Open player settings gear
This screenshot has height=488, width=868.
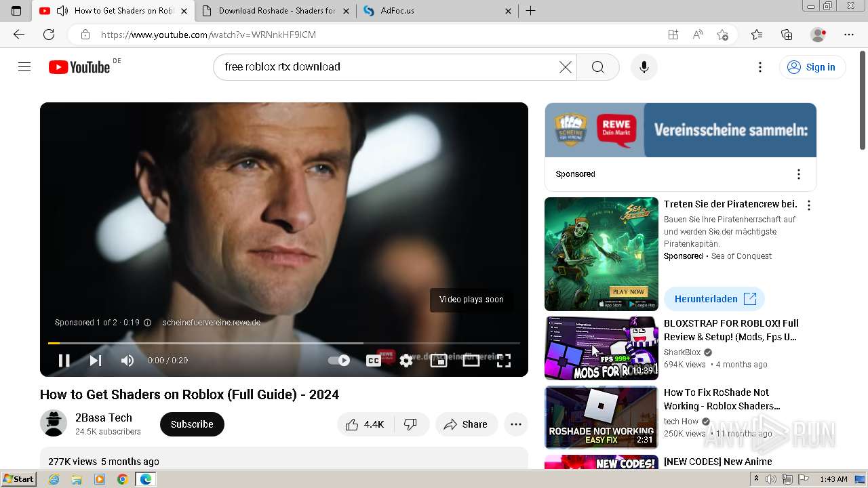pos(406,361)
